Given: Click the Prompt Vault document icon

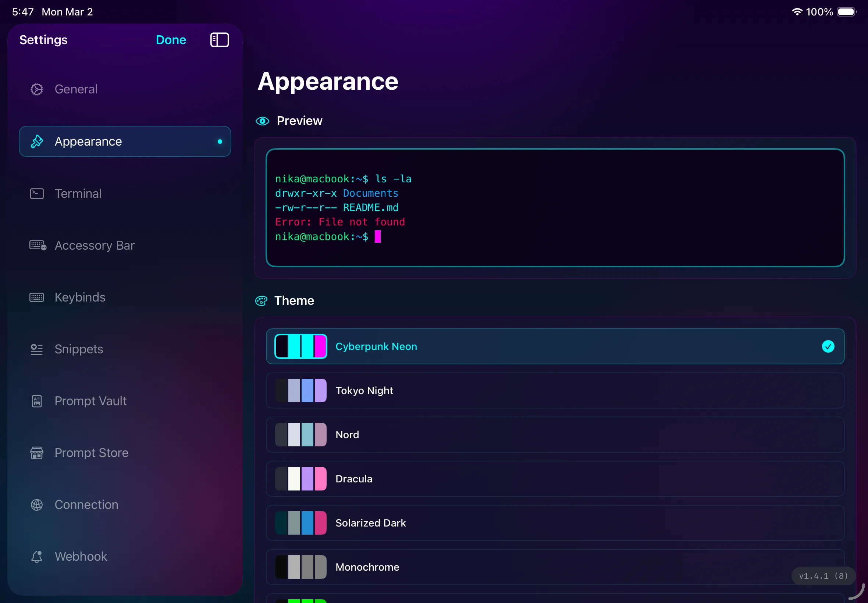Looking at the screenshot, I should (37, 401).
